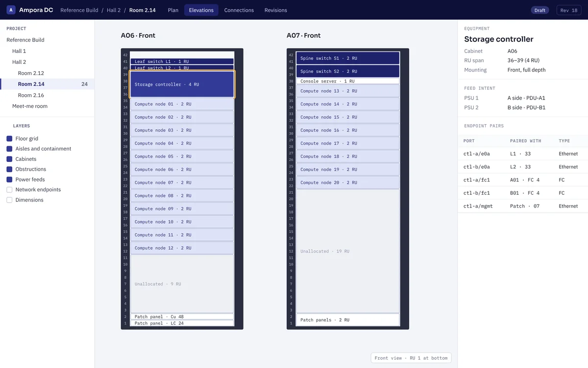The image size is (588, 368).
Task: Switch to the Plan tab
Action: pyautogui.click(x=173, y=10)
